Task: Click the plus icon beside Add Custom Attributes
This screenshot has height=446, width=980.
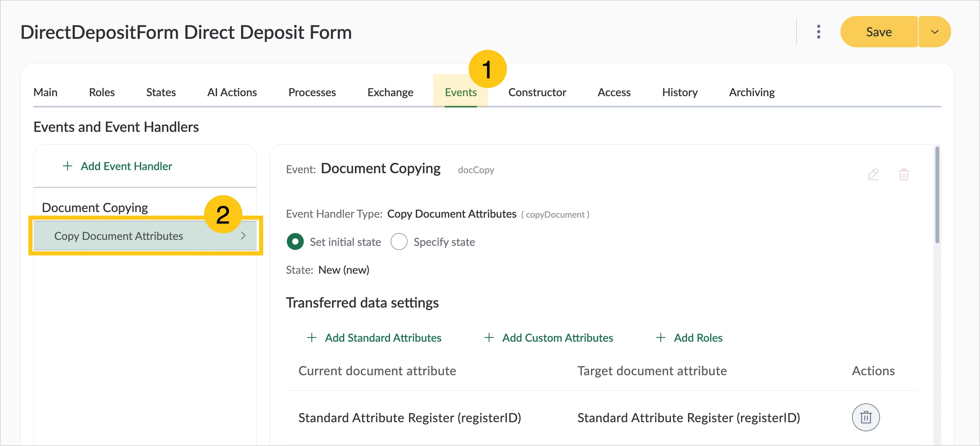Action: (x=489, y=338)
